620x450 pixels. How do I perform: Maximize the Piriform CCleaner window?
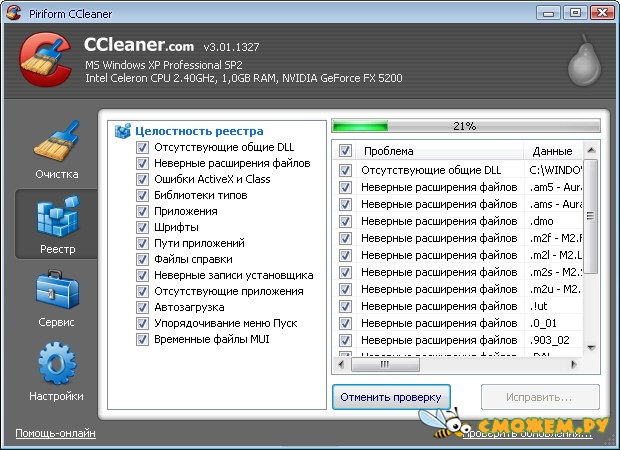[575, 13]
